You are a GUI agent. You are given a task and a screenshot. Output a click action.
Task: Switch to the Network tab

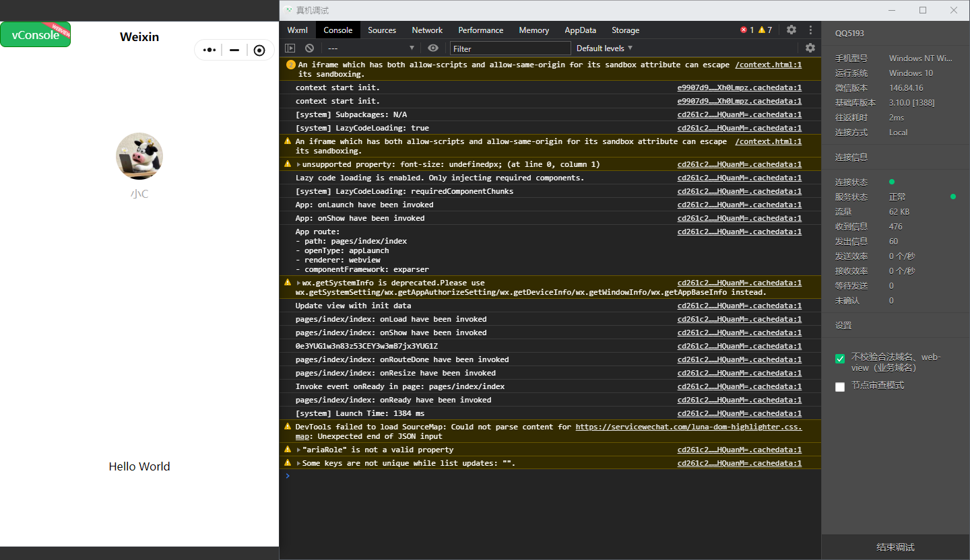coord(427,30)
